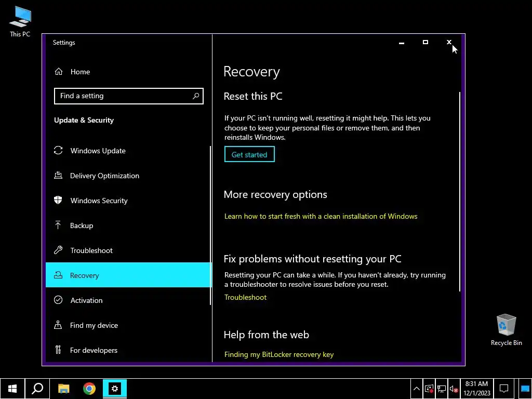Viewport: 532px width, 399px height.
Task: Click the Delivery Optimization icon
Action: coord(58,176)
